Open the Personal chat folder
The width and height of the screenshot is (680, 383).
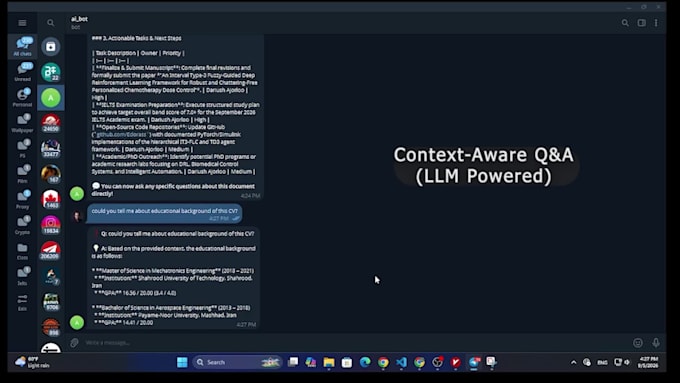click(22, 97)
